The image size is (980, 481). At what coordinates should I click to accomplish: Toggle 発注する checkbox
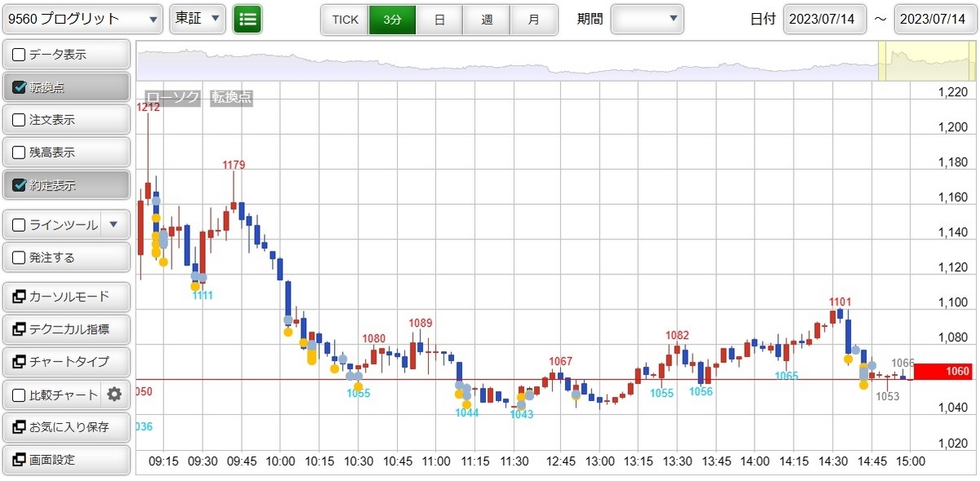pyautogui.click(x=20, y=257)
